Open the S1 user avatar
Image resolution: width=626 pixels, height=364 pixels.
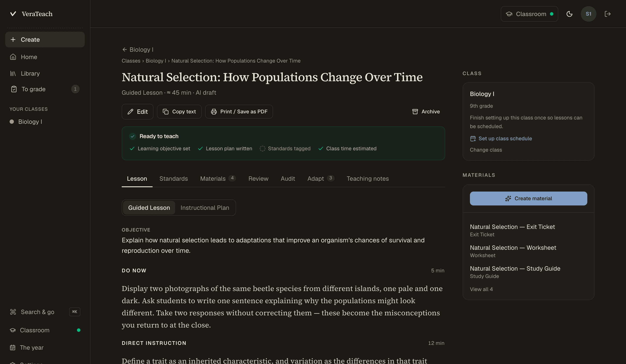tap(588, 14)
